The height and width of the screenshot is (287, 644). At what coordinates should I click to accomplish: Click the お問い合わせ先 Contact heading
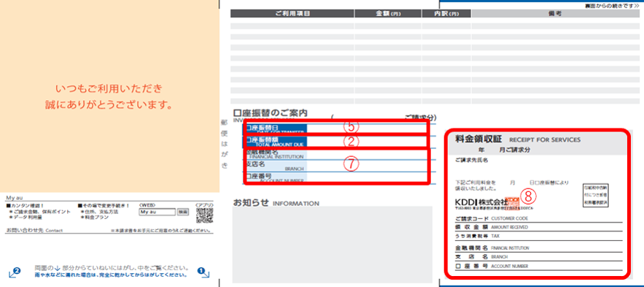click(34, 231)
